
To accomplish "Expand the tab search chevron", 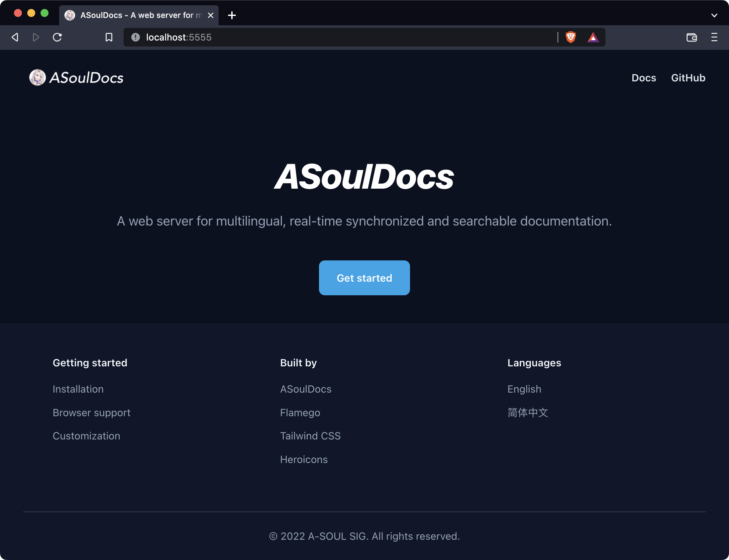I will 714,15.
